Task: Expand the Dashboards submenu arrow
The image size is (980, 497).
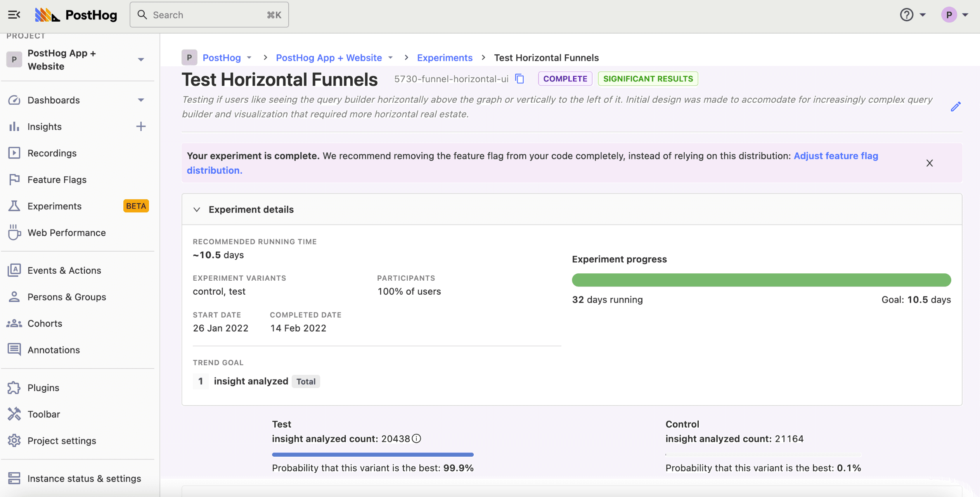Action: [x=141, y=100]
